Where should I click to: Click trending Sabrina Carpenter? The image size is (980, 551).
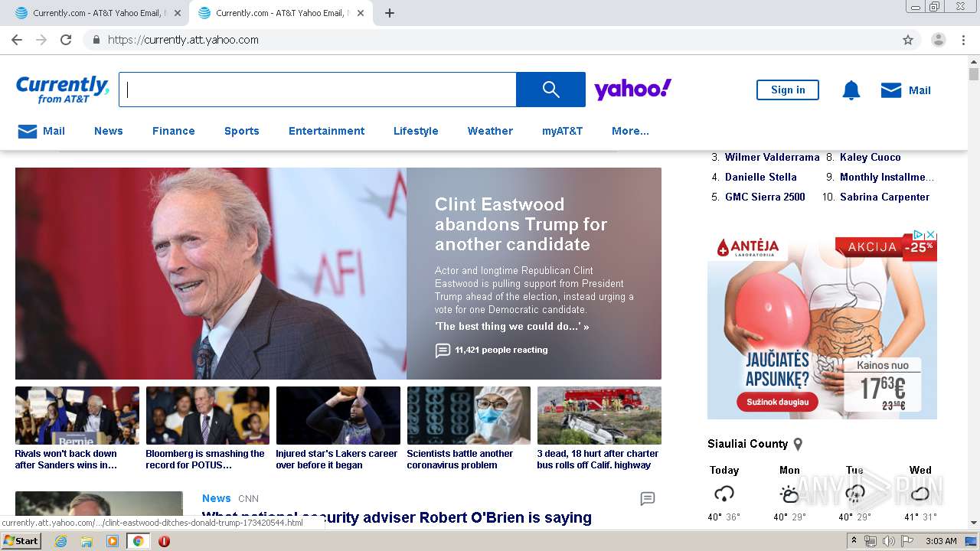coord(884,197)
